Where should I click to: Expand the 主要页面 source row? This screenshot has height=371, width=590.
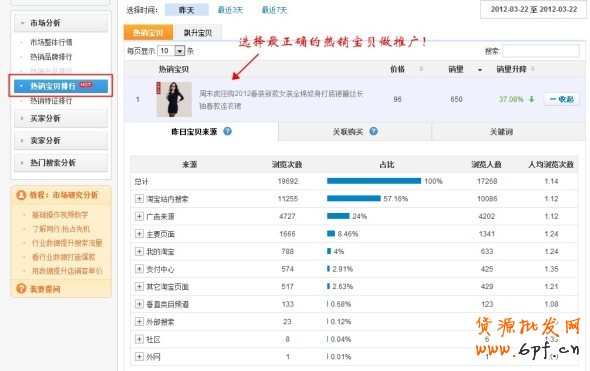[139, 234]
